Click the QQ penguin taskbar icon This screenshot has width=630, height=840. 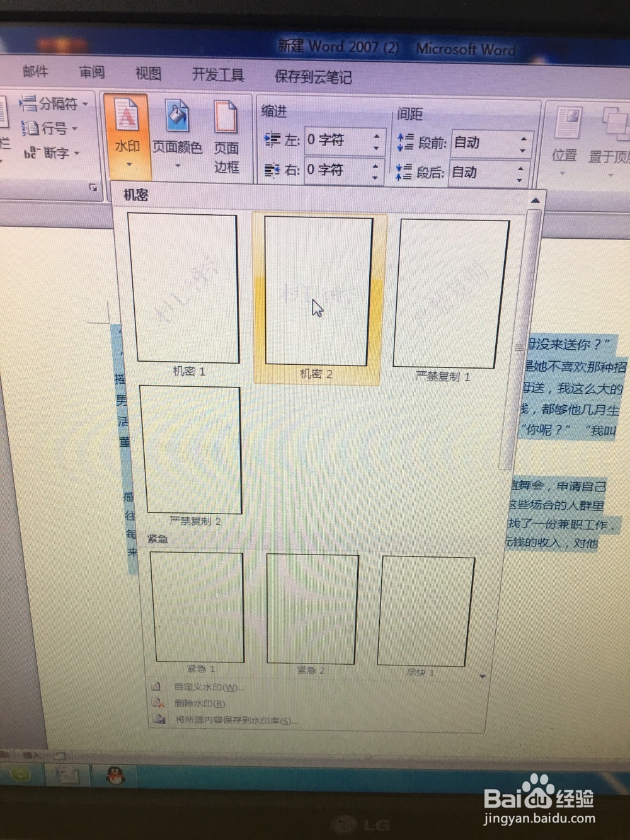click(x=115, y=774)
